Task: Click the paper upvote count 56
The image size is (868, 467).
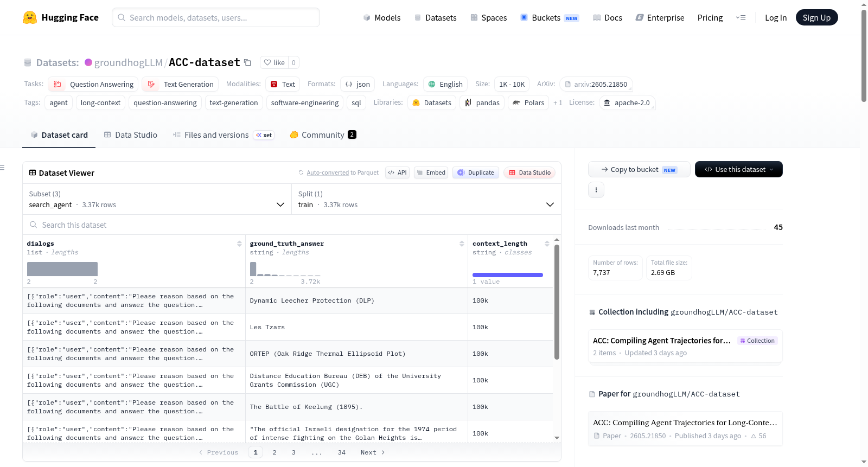Action: pyautogui.click(x=758, y=436)
